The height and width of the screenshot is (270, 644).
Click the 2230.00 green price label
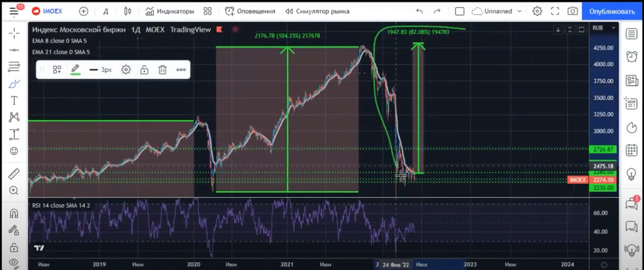pyautogui.click(x=603, y=188)
